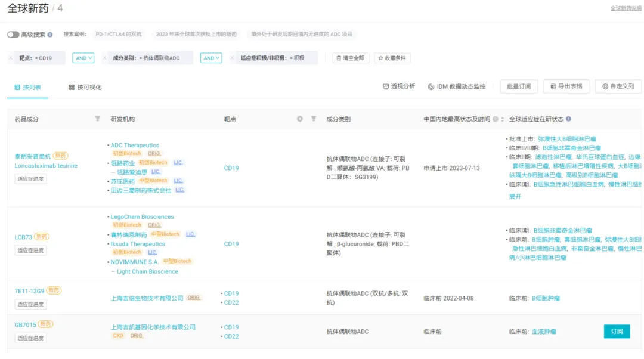Click the gear icon in 靶点 column header
Screen dimensions: 644x359
click(300, 119)
